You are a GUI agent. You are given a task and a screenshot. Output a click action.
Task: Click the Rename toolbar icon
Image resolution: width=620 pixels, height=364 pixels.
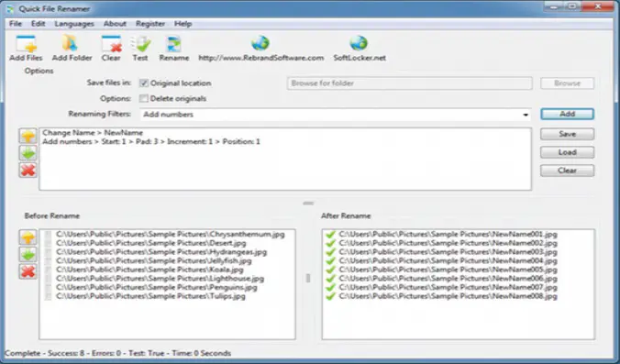pos(173,44)
